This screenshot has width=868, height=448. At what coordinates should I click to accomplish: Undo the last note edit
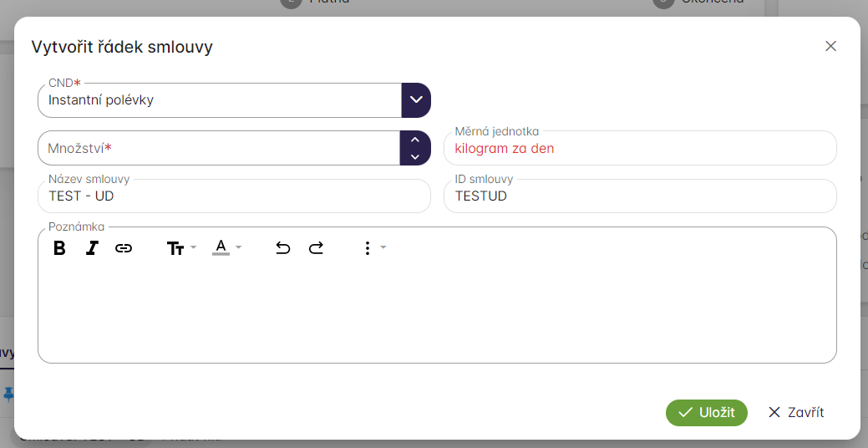tap(283, 248)
